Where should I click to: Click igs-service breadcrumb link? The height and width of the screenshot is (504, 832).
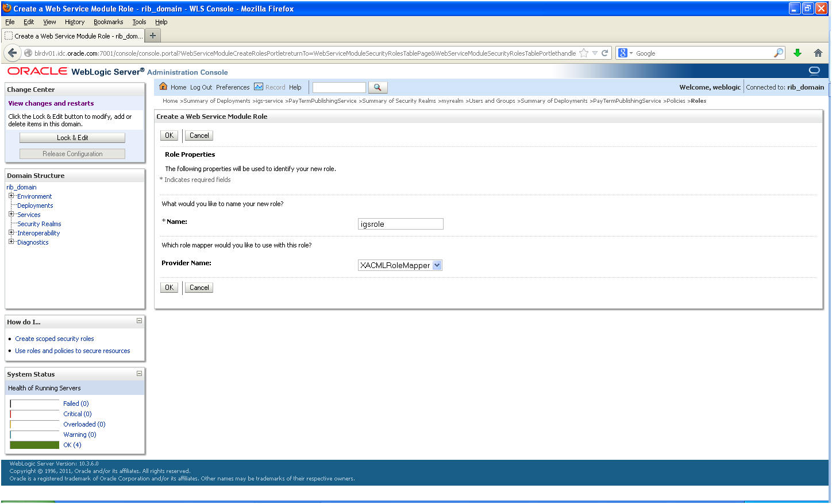point(269,101)
